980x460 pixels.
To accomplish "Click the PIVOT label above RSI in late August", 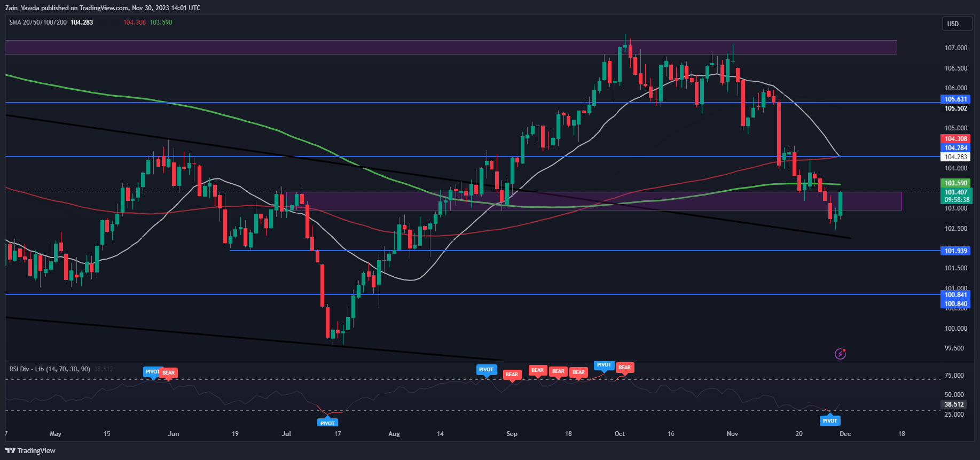I will coord(487,370).
